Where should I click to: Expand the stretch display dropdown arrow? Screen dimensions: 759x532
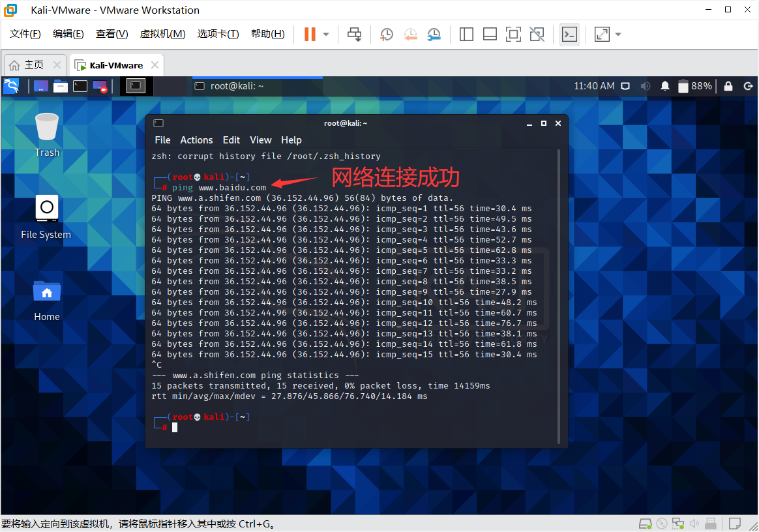coord(618,35)
